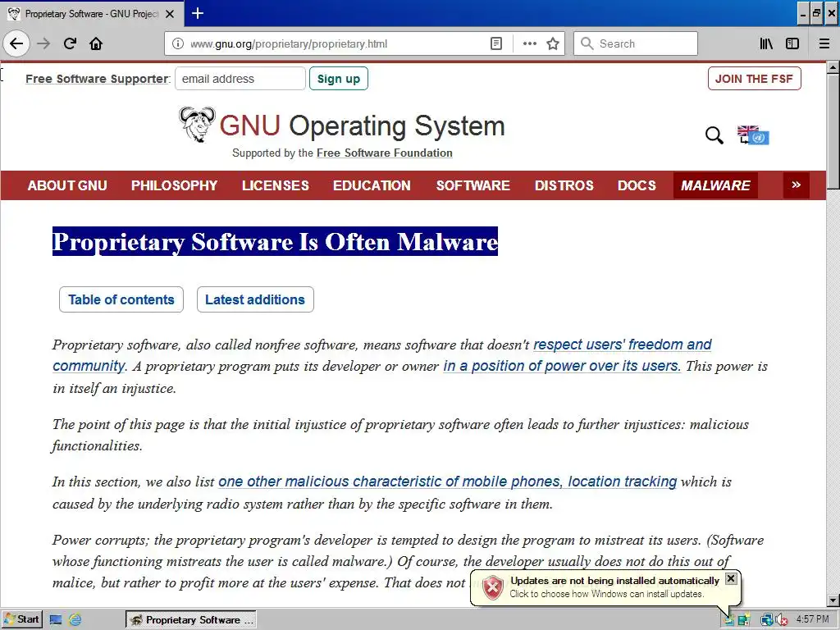Open the Library bookshelf icon

tap(766, 43)
